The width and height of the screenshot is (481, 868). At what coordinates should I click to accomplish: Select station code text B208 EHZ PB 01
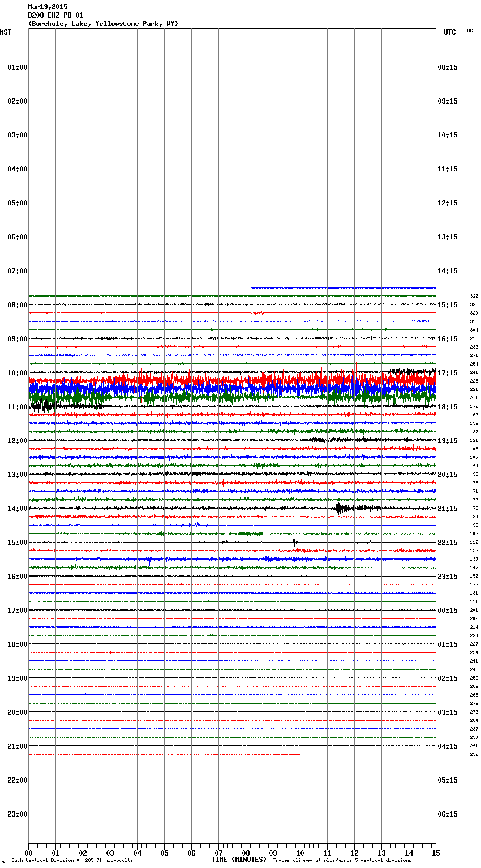(x=55, y=15)
